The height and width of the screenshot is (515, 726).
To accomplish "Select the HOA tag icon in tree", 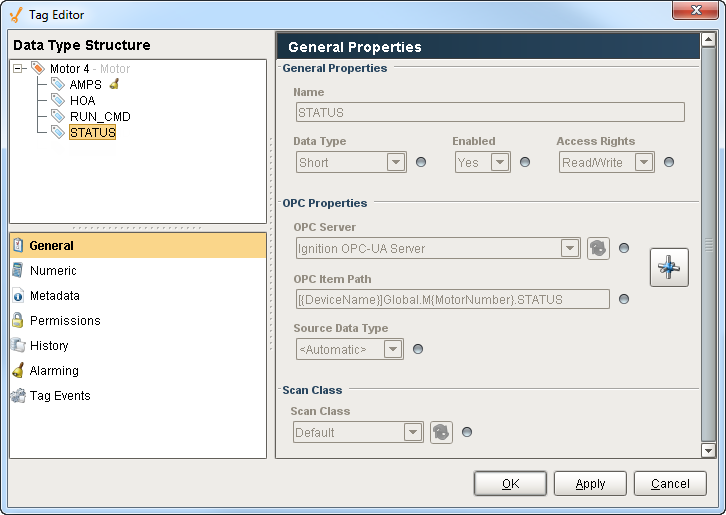I will pos(58,101).
